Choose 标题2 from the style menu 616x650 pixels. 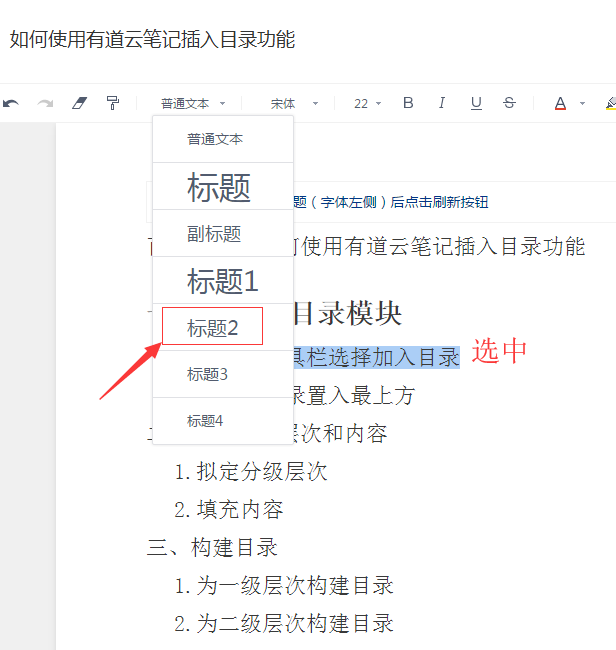(223, 327)
